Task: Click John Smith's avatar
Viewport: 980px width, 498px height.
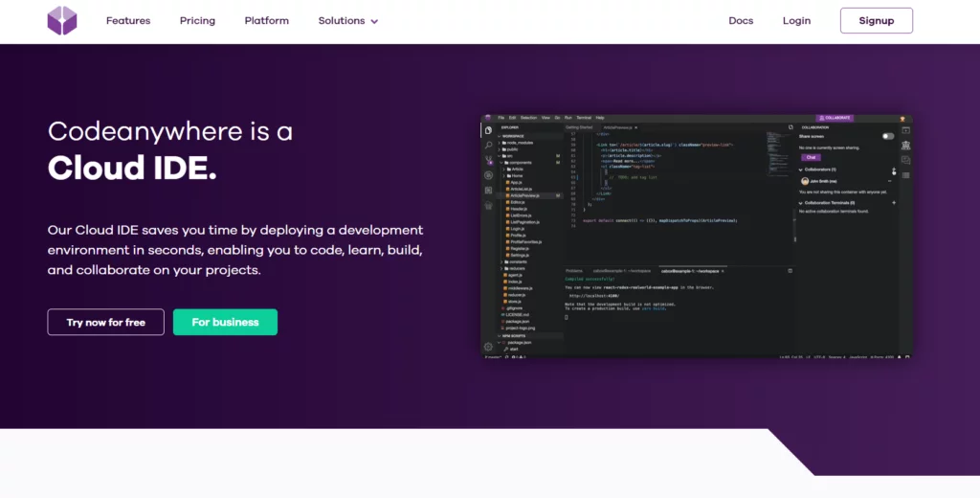Action: (x=805, y=181)
